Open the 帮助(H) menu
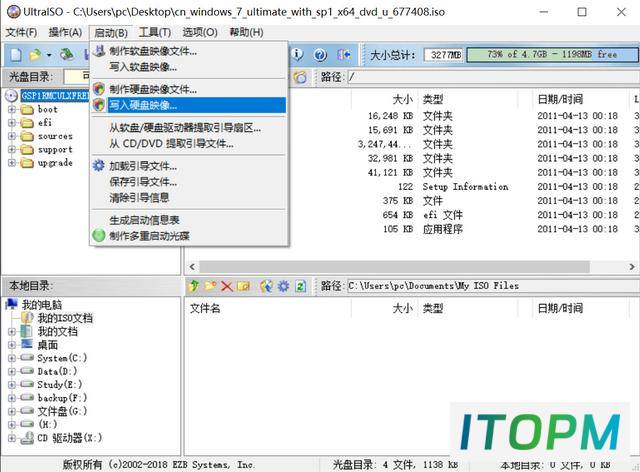The image size is (640, 472). pos(246,32)
